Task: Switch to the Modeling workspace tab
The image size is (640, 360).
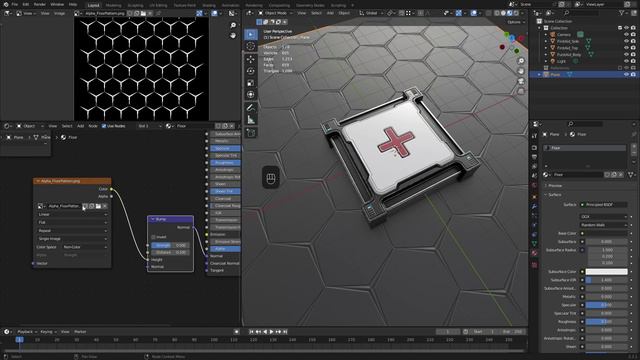Action: point(113,5)
